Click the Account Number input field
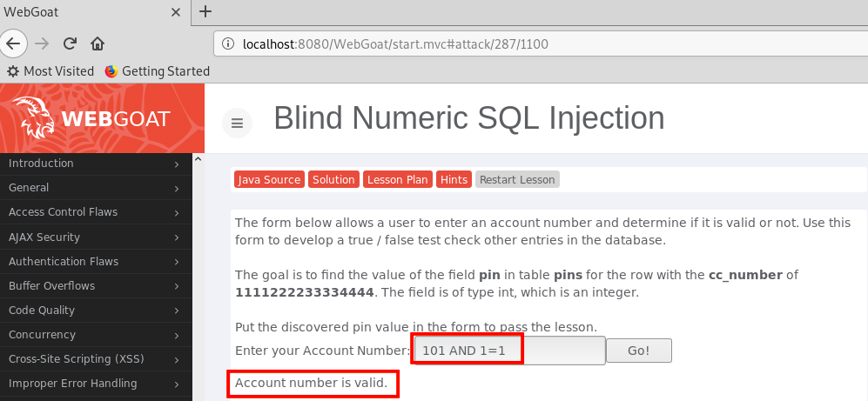This screenshot has height=401, width=868. pos(508,351)
